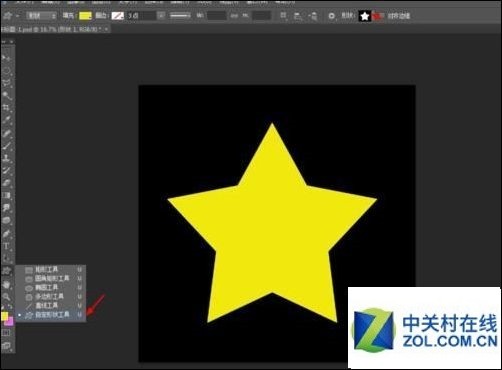Collapse the tools panel to single column
Viewport: 502px width, 370px height.
3,42
